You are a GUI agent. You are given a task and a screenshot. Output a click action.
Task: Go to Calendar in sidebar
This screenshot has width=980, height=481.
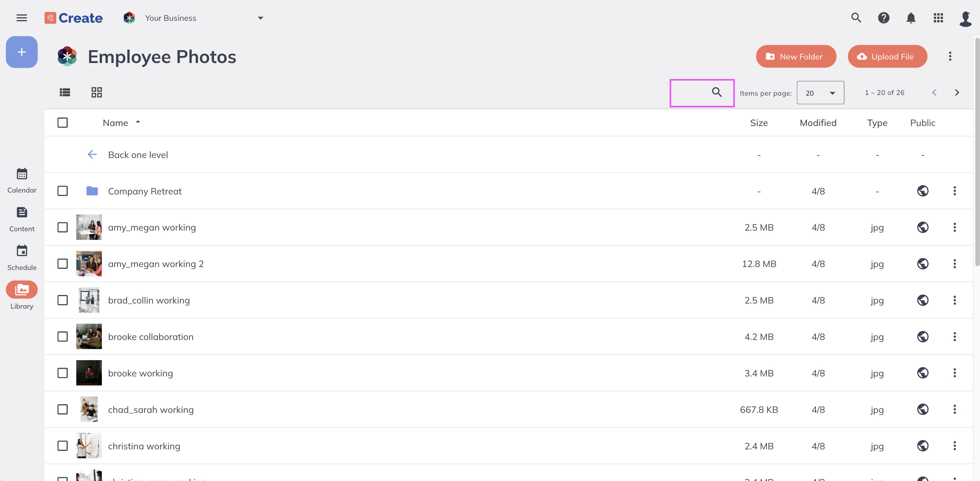pyautogui.click(x=22, y=180)
